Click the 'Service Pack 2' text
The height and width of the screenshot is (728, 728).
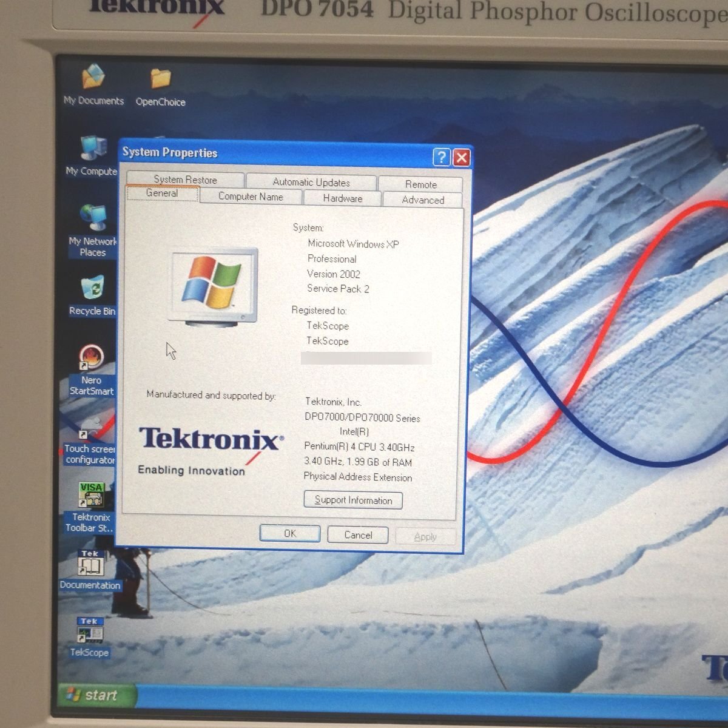pyautogui.click(x=338, y=289)
